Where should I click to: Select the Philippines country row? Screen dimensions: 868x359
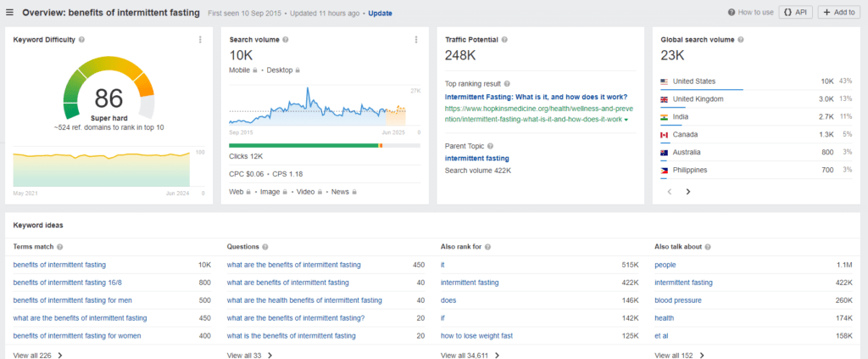pyautogui.click(x=756, y=170)
